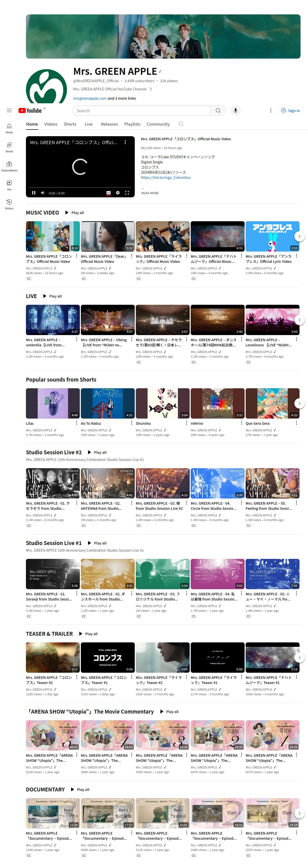Play all Utopia Movie Commentary playlist
This screenshot has width=308, height=868.
(x=169, y=712)
